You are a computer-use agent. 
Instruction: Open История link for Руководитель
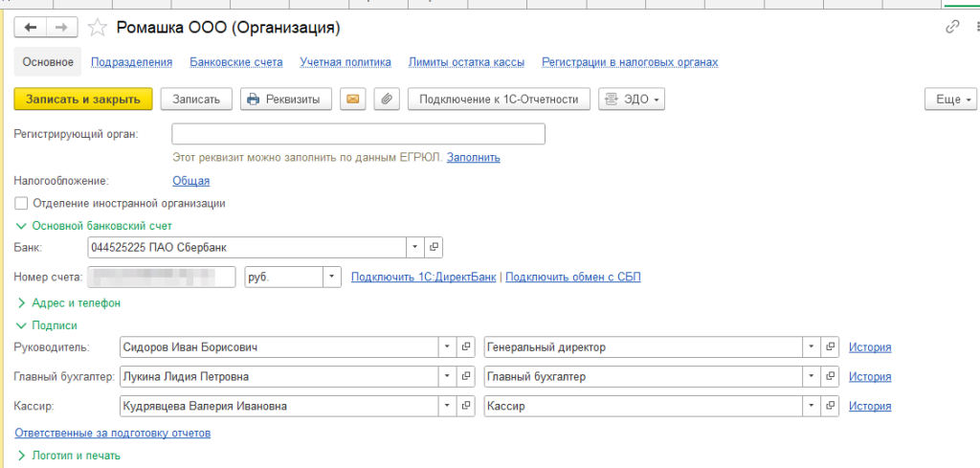pos(870,347)
